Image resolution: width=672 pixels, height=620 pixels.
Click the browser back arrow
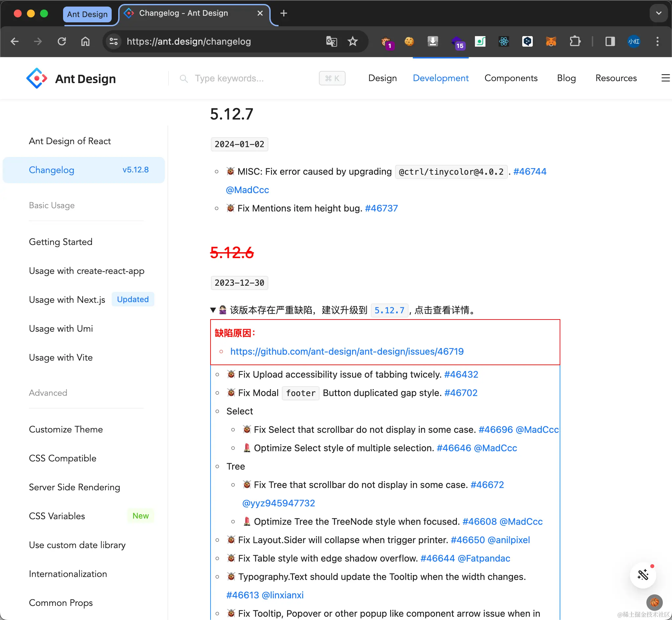(15, 41)
